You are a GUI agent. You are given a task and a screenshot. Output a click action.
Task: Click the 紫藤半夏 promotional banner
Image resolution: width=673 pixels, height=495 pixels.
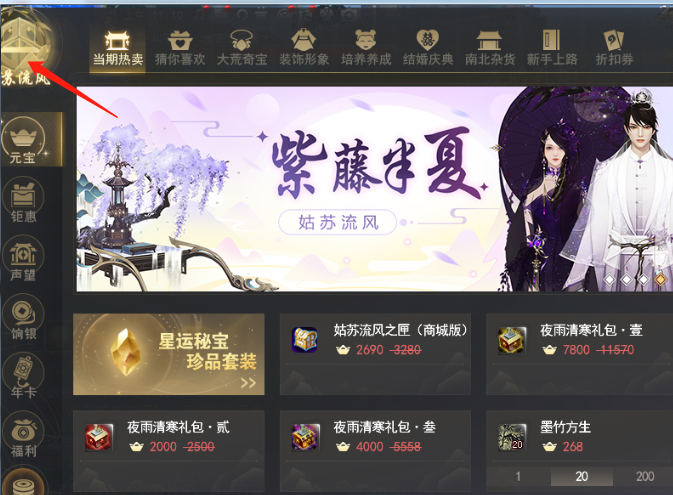(x=374, y=189)
